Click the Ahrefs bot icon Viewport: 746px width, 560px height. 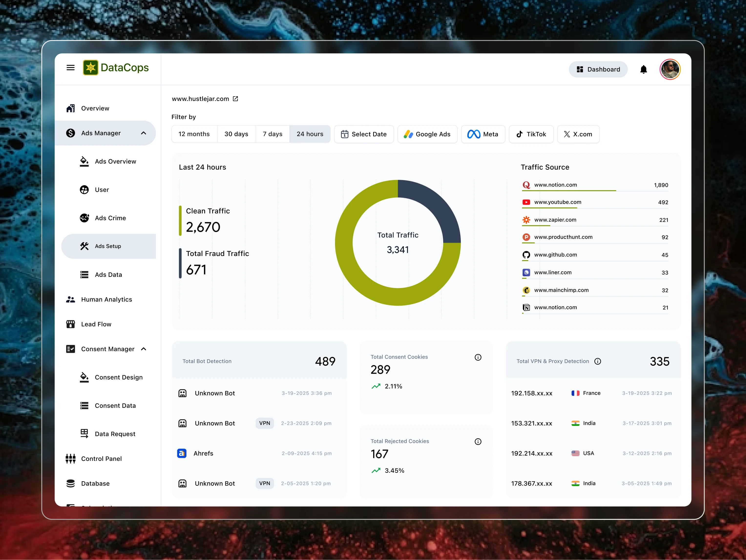182,453
